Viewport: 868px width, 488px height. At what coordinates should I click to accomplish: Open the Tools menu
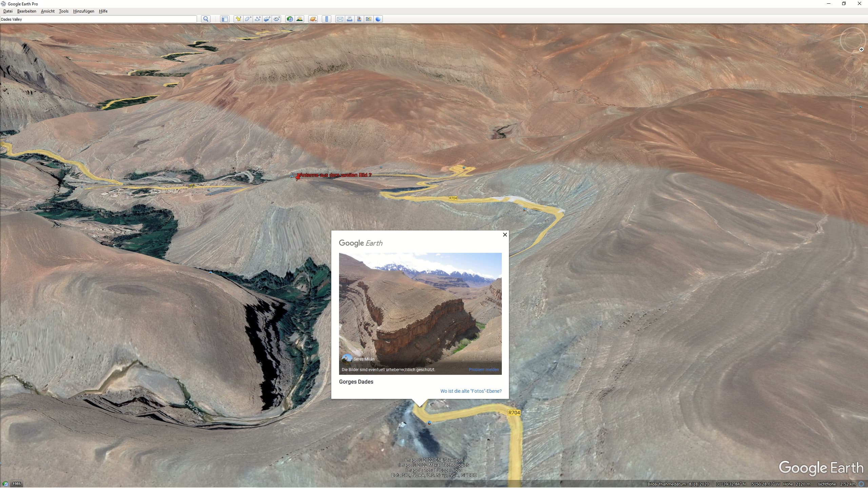(64, 11)
